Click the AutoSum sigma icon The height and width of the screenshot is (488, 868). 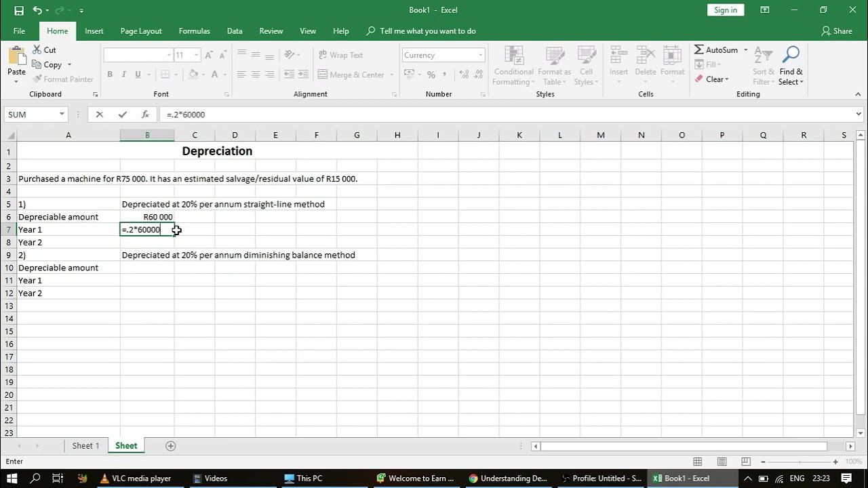699,50
